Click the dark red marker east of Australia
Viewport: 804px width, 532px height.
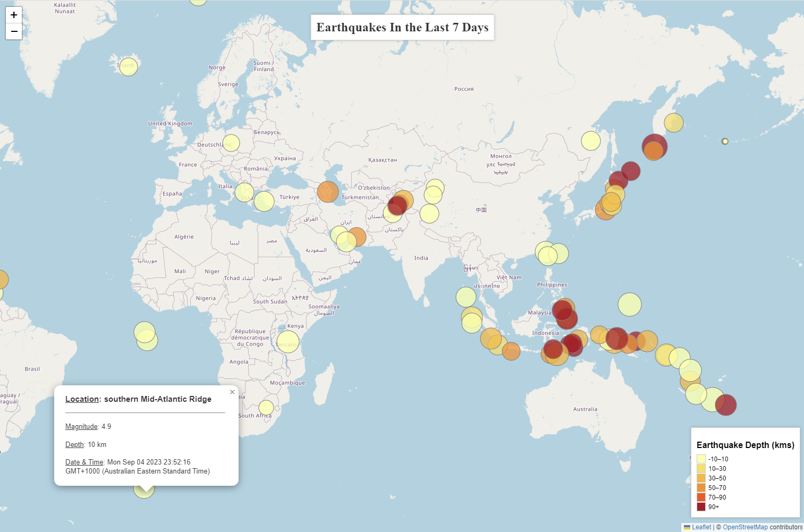pos(725,404)
